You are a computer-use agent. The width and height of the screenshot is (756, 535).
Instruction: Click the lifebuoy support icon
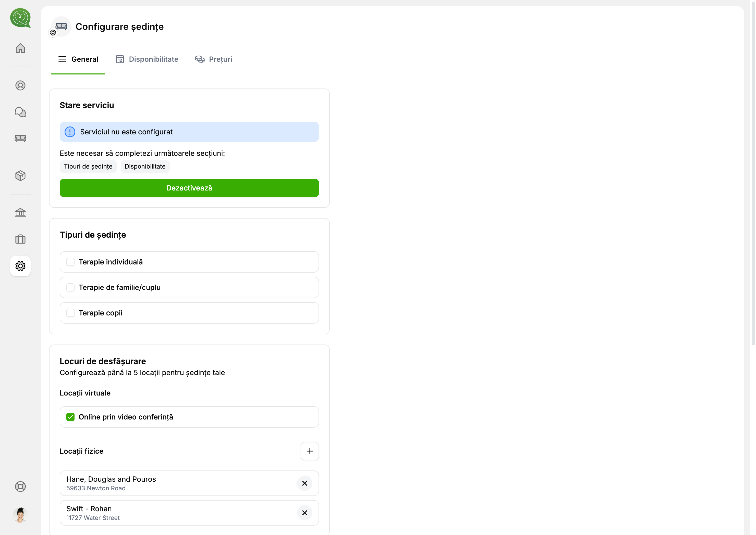20,487
